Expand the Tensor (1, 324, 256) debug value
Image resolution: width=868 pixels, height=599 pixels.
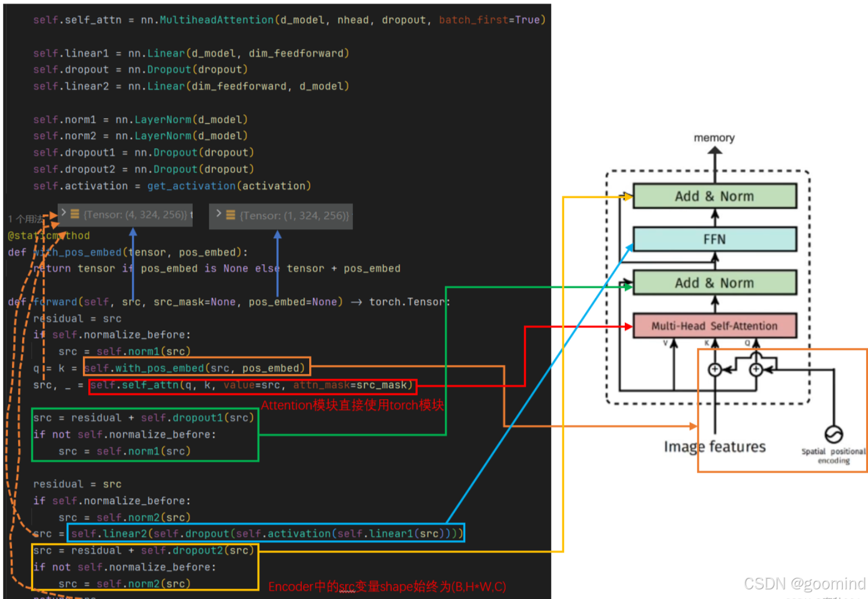coord(219,213)
